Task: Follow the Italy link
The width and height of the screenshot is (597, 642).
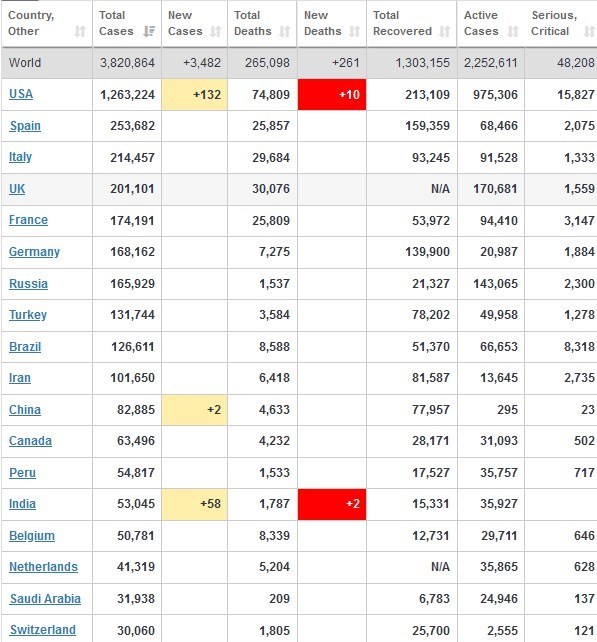Action: (20, 157)
